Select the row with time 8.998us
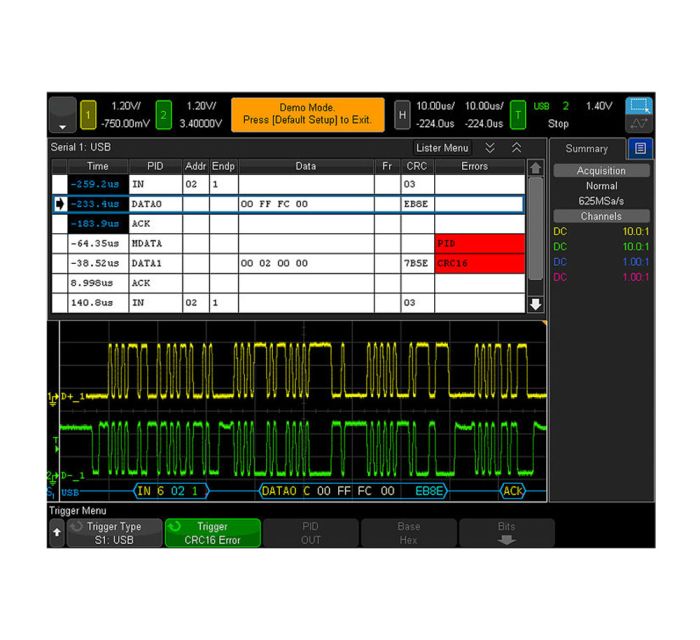Viewport: 700px width, 640px height. pyautogui.click(x=288, y=283)
